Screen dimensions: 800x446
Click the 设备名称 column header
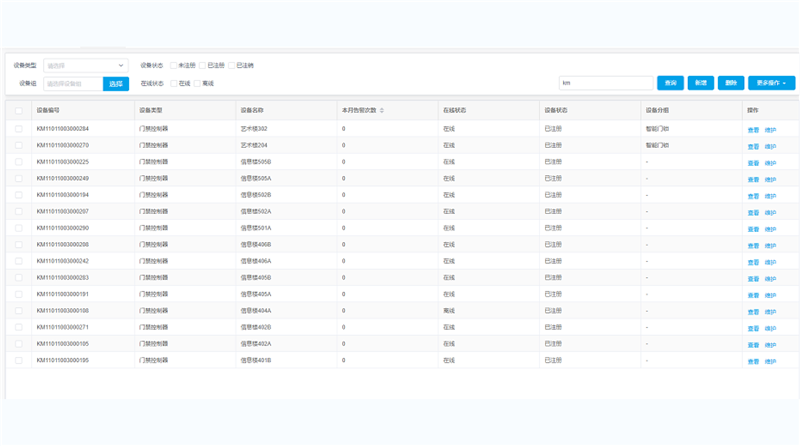pyautogui.click(x=252, y=110)
